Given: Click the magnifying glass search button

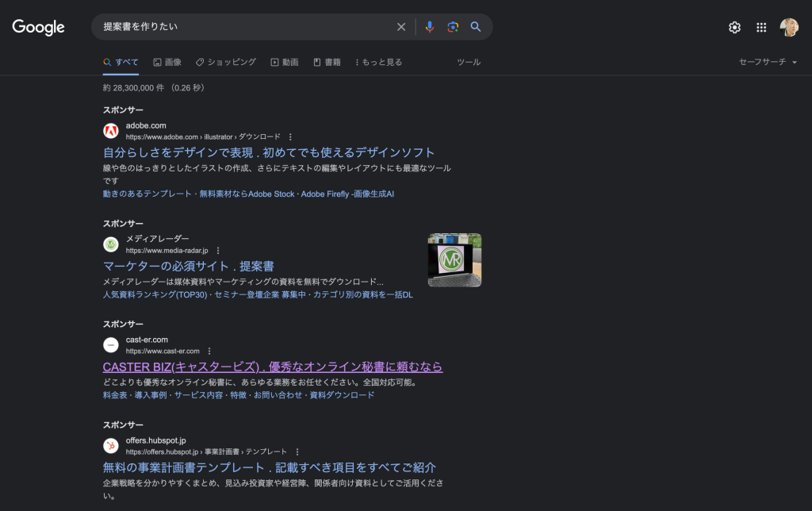Looking at the screenshot, I should [x=476, y=27].
